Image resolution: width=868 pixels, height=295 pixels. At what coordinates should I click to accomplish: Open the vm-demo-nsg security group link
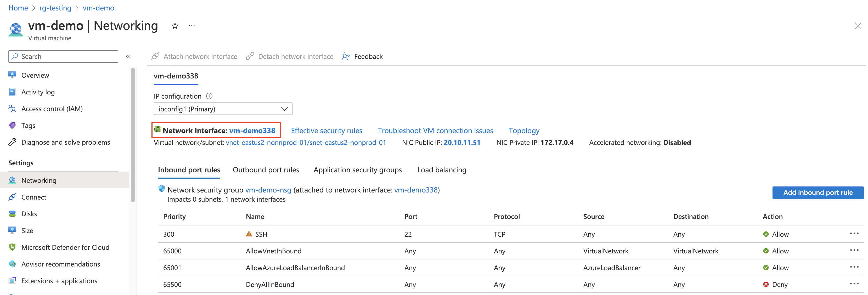(268, 190)
